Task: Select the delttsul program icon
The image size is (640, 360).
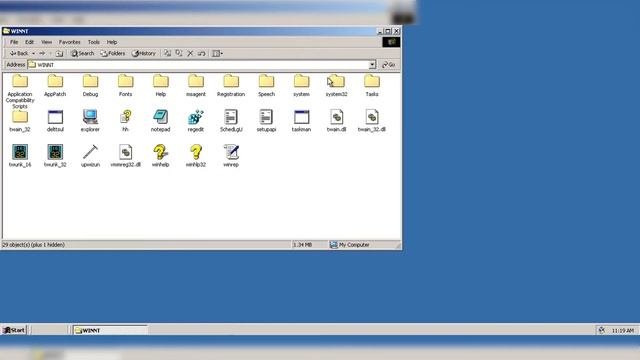Action: pyautogui.click(x=55, y=117)
